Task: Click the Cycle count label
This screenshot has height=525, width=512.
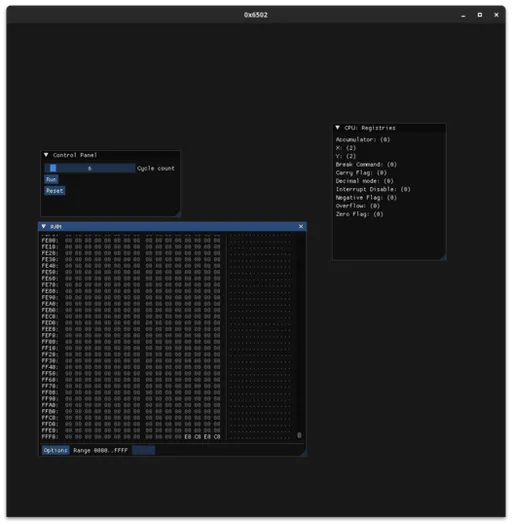Action: tap(156, 168)
